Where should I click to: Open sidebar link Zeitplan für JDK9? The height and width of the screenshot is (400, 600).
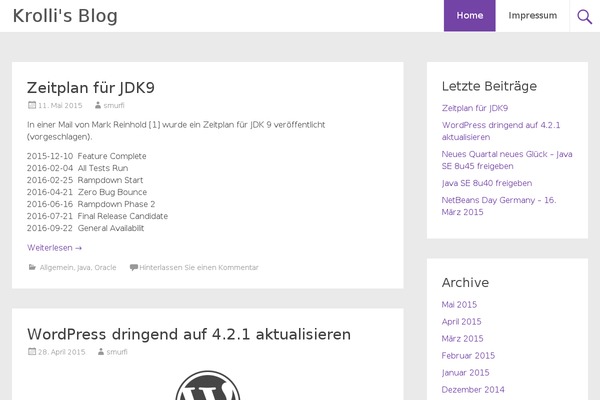click(475, 108)
